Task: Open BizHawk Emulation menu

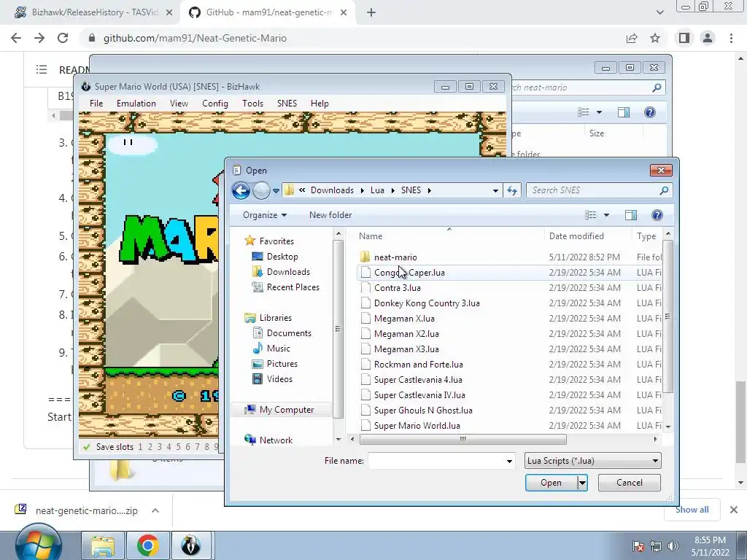Action: [136, 104]
